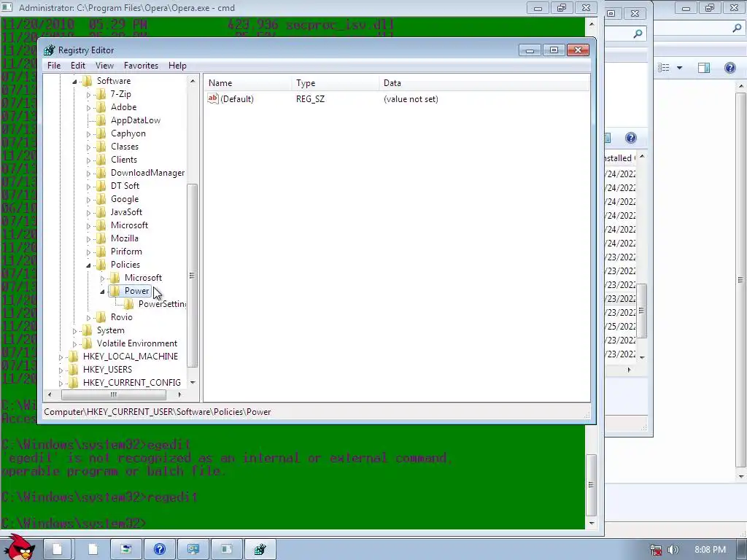Expand HKEY_LOCAL_MACHINE hive

[x=61, y=357]
